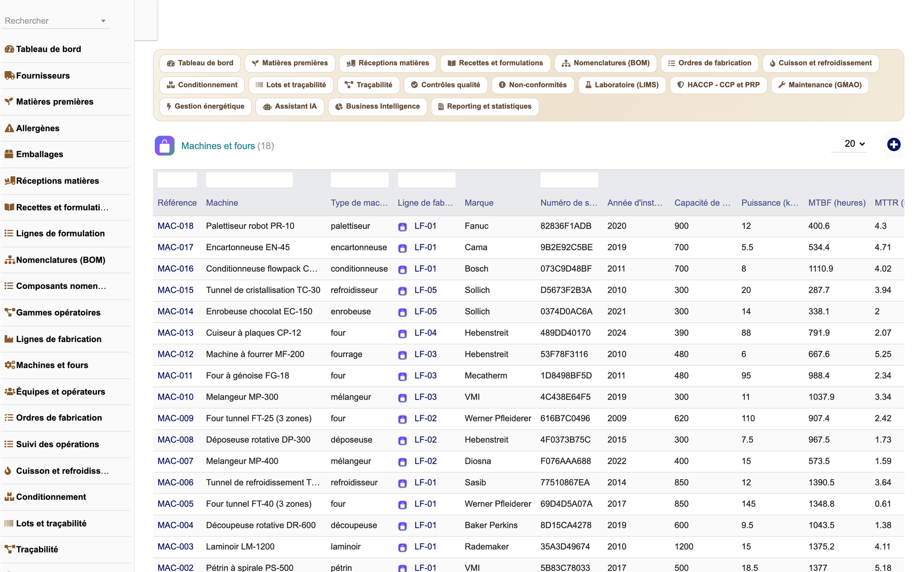Open the Gestion énergétique tab
Viewport: 924px width, 572px height.
[206, 106]
